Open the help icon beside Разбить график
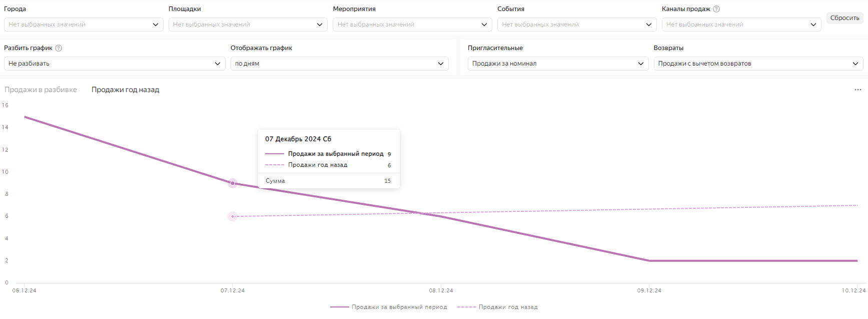This screenshot has height=319, width=868. point(59,48)
